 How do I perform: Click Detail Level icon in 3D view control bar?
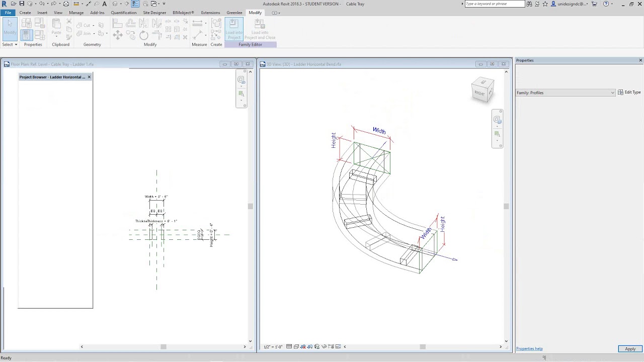click(x=289, y=346)
